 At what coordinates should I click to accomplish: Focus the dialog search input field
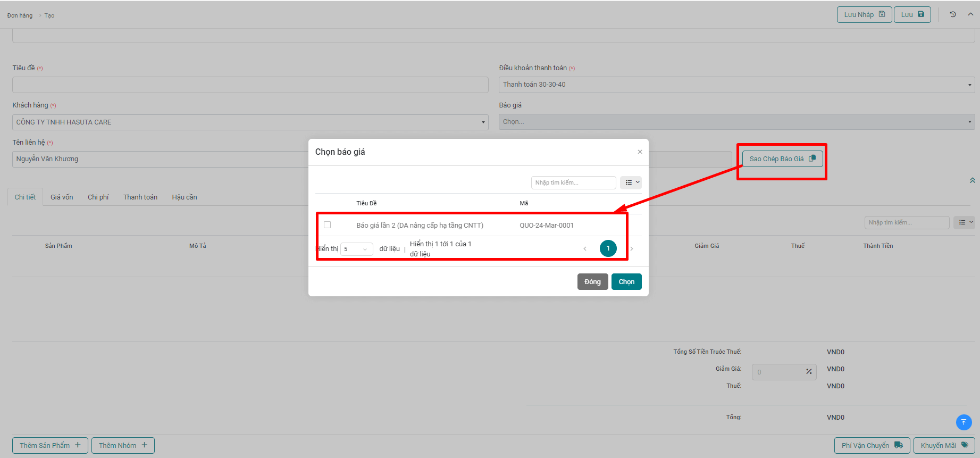pos(573,182)
